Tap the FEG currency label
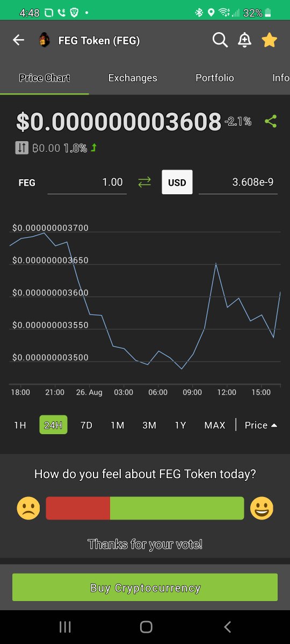Screen dimensions: 290x644 pos(27,182)
